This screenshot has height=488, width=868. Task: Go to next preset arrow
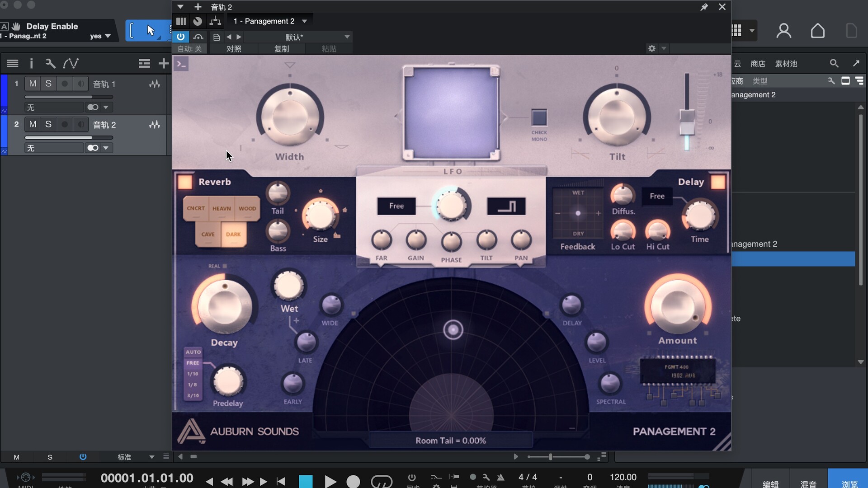coord(239,37)
